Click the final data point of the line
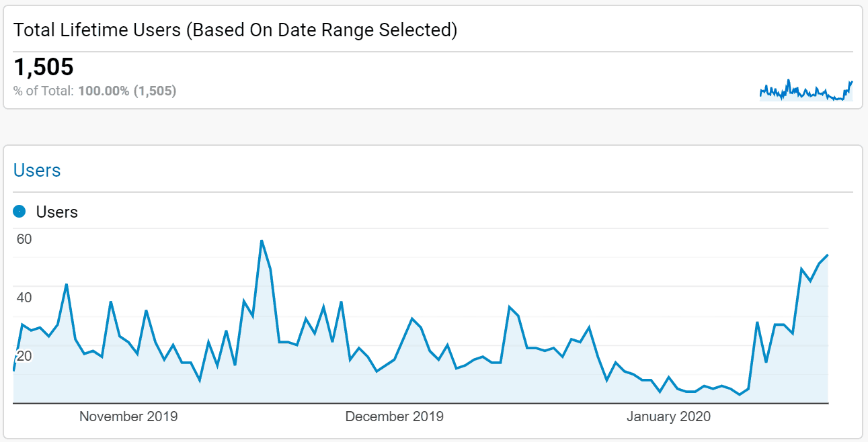Viewport: 868px width, 442px height. 828,255
